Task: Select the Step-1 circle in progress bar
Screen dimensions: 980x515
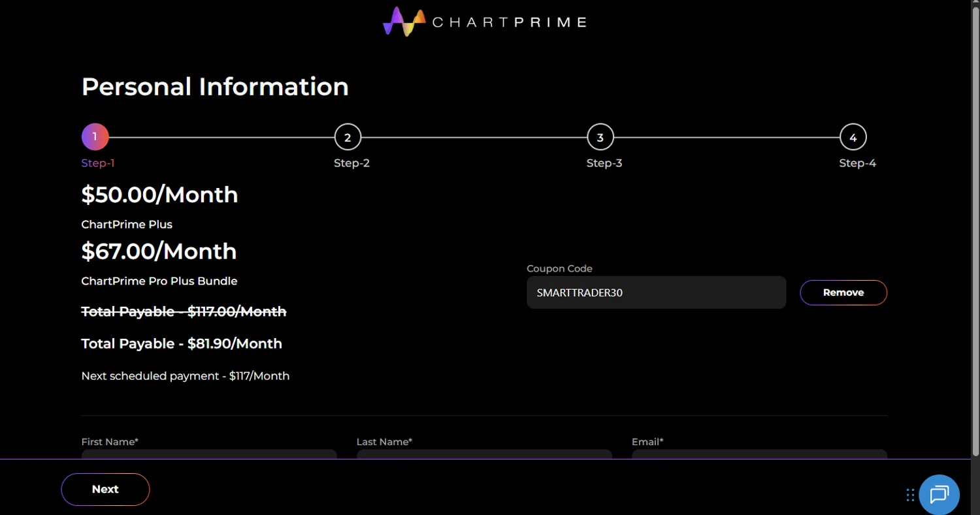Action: 95,137
